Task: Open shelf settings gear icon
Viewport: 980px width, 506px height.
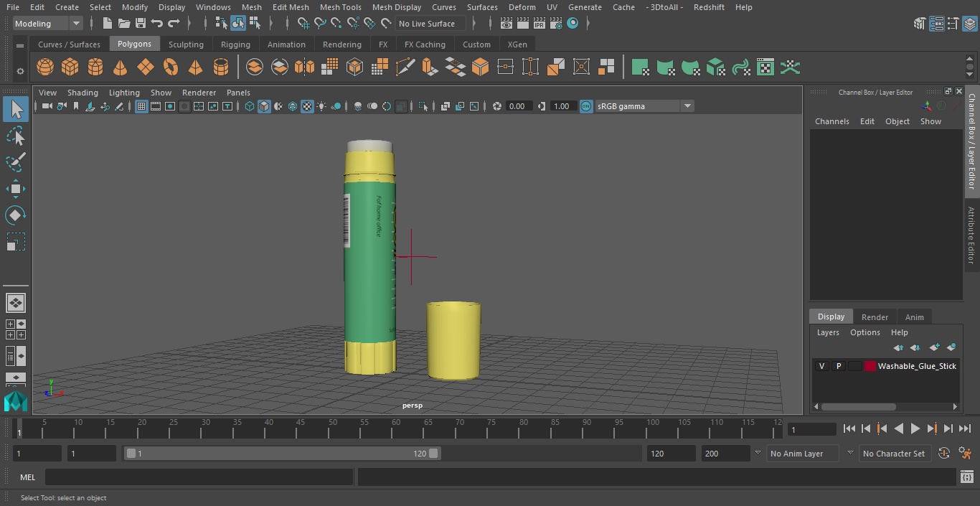Action: [x=20, y=70]
